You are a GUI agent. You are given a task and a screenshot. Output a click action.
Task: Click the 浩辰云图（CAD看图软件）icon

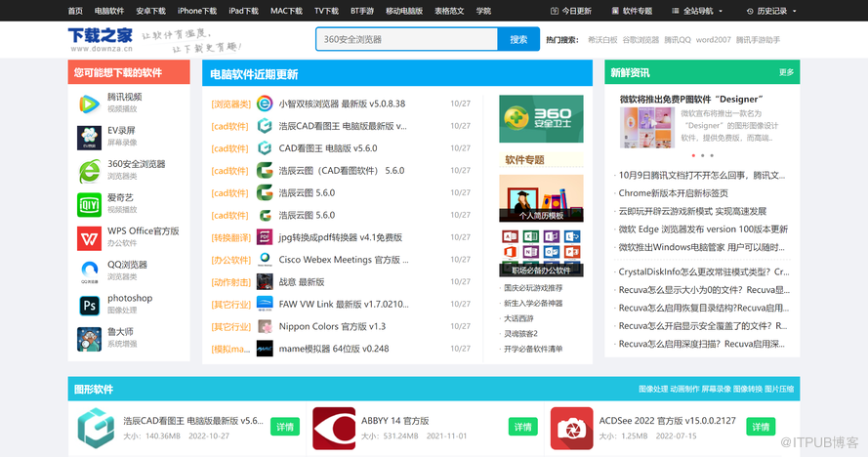pos(265,170)
